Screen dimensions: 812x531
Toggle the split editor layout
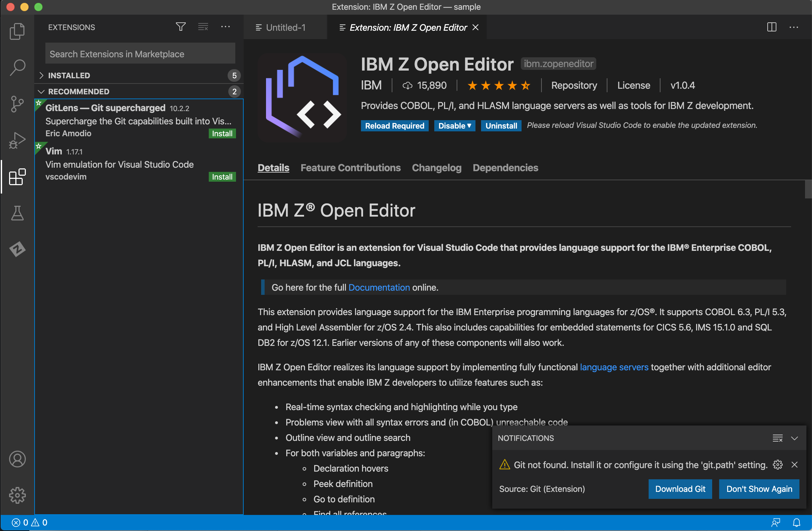pyautogui.click(x=772, y=27)
